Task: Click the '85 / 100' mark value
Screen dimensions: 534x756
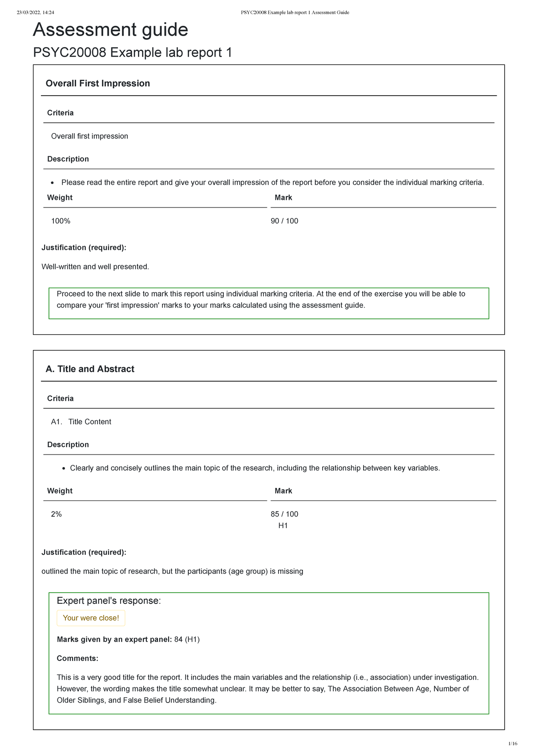Action: 284,514
